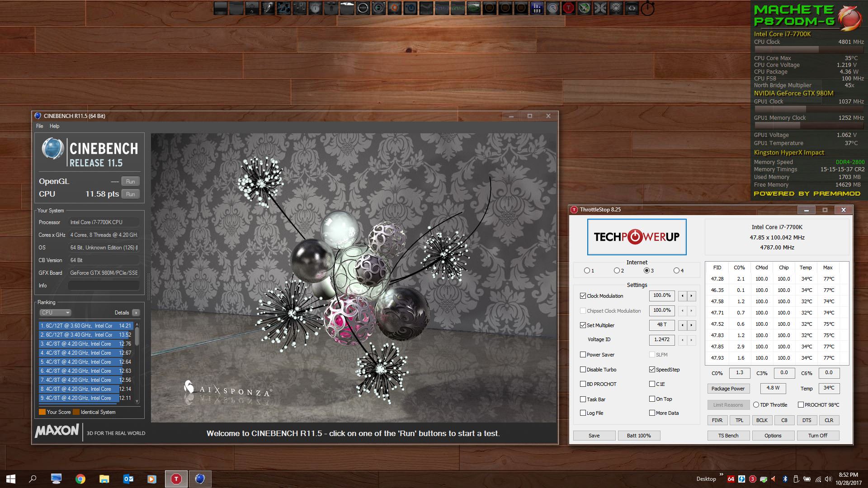Click the AIDA64 tray icon
Image resolution: width=868 pixels, height=488 pixels.
(x=731, y=479)
